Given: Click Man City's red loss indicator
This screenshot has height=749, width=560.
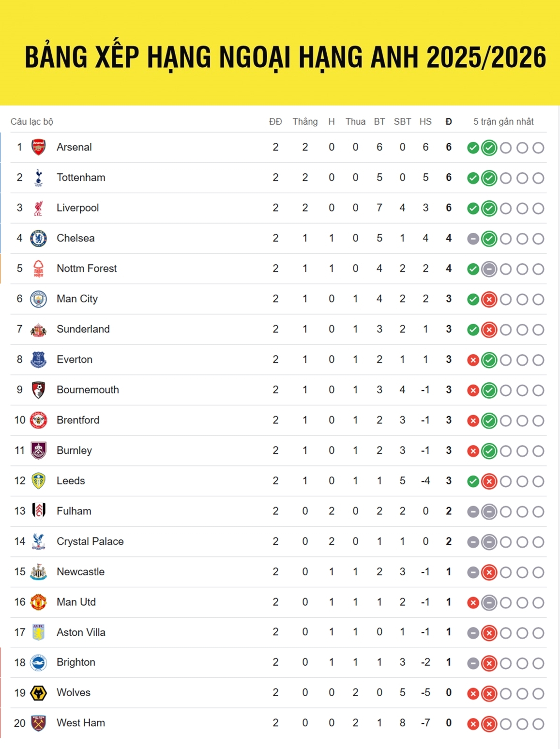Looking at the screenshot, I should 489,300.
